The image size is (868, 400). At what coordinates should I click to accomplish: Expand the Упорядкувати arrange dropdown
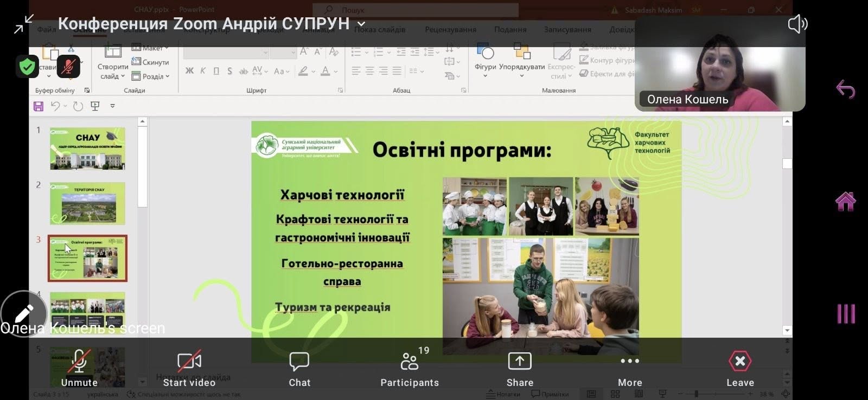[x=521, y=60]
